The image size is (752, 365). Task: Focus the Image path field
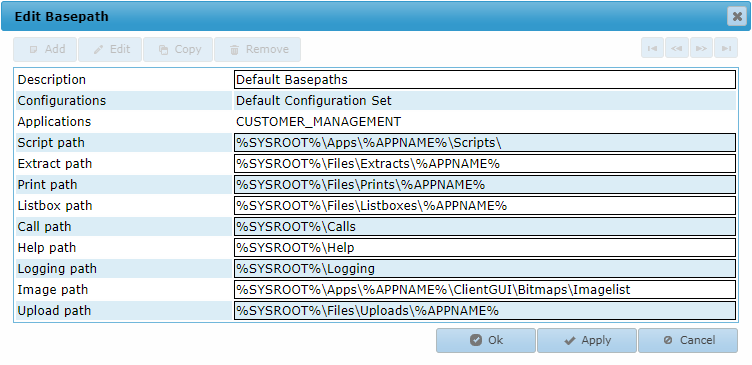(485, 290)
